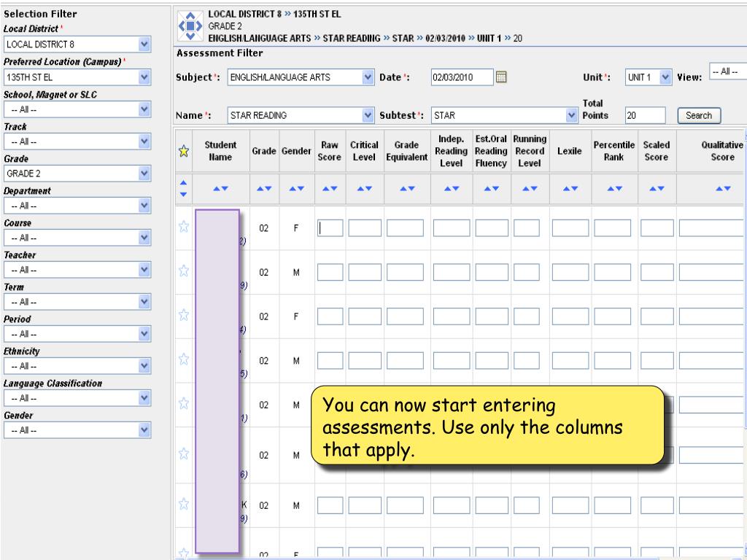Sort Lexile column arrows

pos(570,189)
